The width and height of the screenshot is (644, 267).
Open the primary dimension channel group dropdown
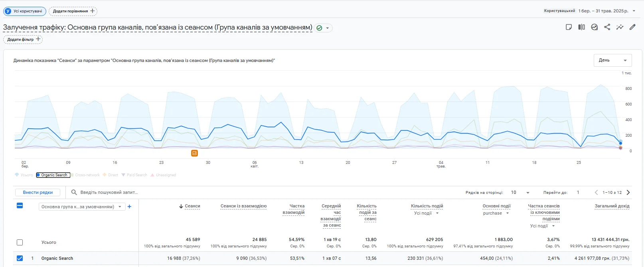[x=82, y=207]
